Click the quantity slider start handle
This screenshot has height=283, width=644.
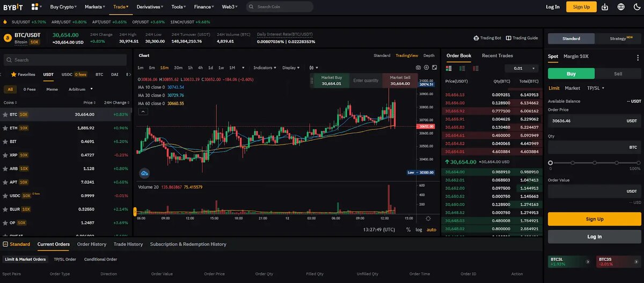click(x=550, y=163)
